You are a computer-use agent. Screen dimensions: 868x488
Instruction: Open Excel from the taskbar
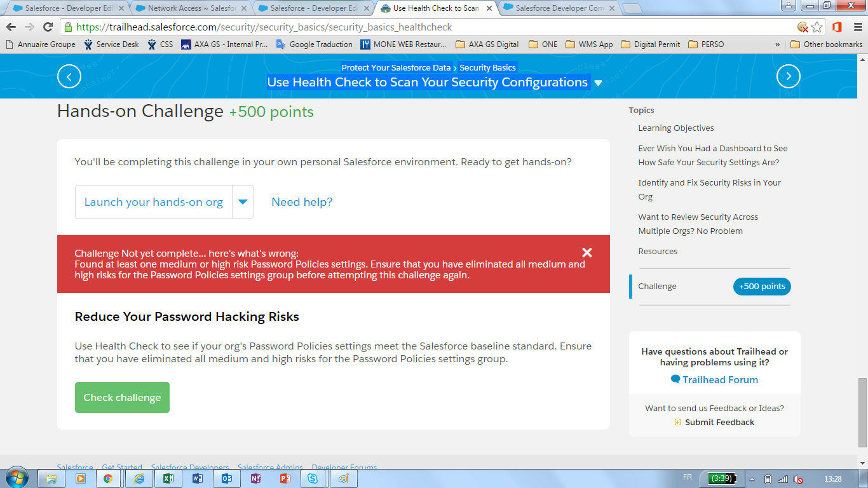[x=168, y=478]
